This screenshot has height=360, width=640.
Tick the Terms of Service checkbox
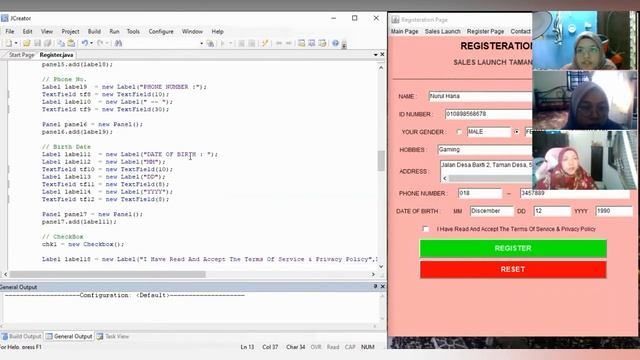click(426, 229)
